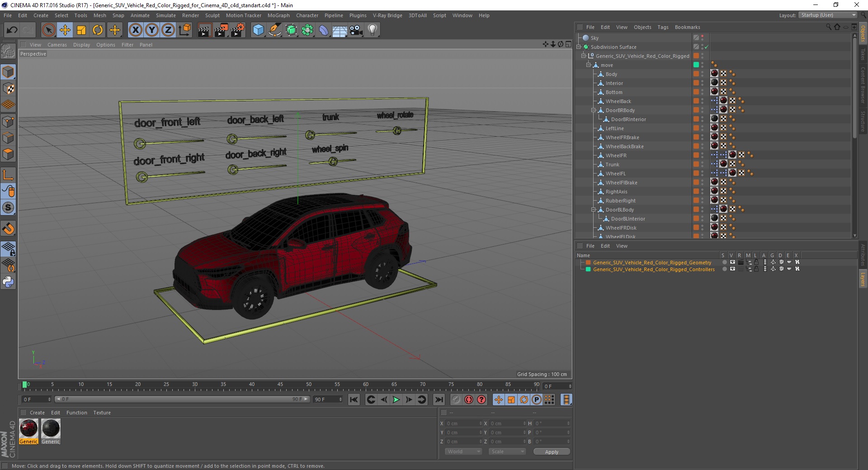The height and width of the screenshot is (470, 868).
Task: Enable Points mode
Action: [x=8, y=121]
